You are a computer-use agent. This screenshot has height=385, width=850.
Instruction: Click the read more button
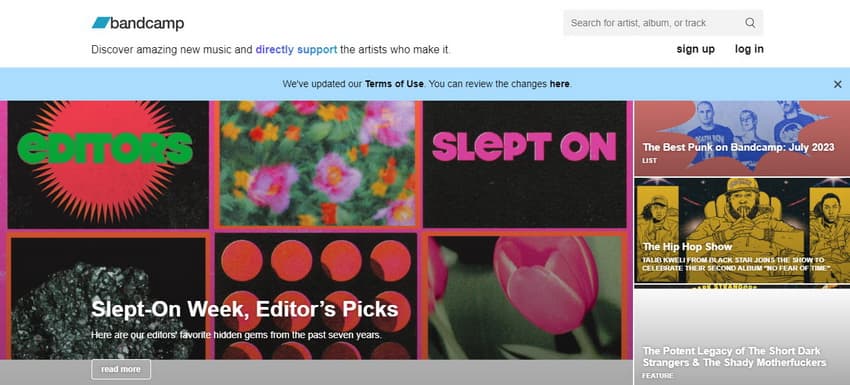(x=121, y=369)
